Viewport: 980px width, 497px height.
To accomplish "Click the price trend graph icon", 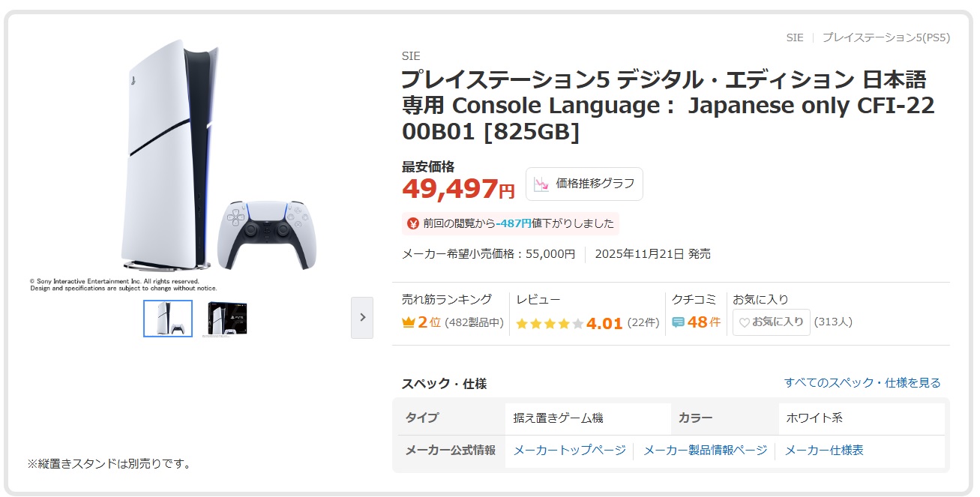I will tap(541, 184).
